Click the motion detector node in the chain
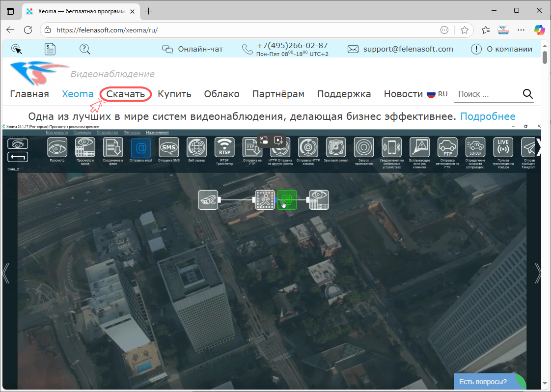 265,200
